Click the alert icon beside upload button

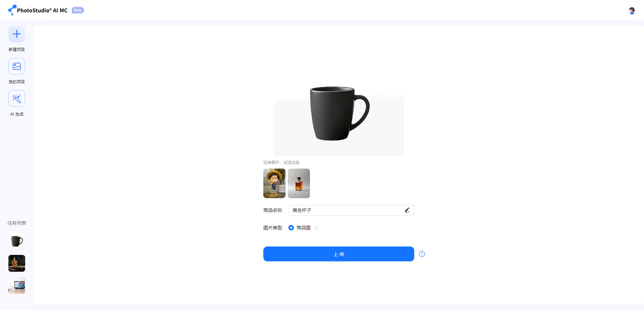(x=422, y=254)
